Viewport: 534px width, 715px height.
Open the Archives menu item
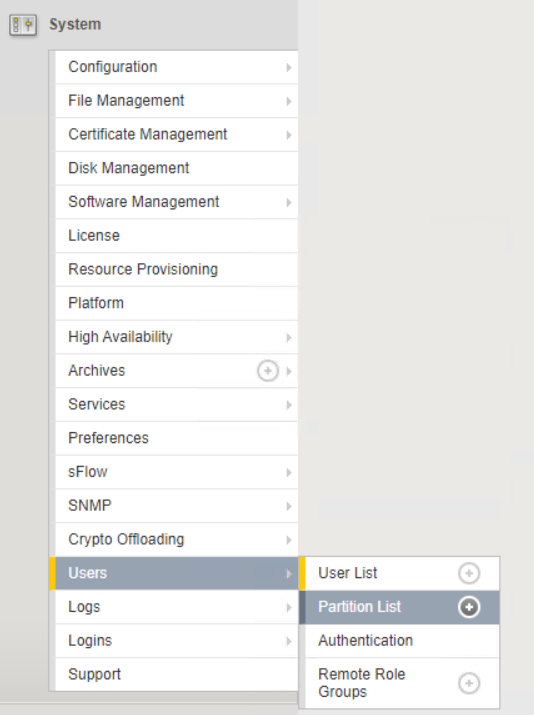pyautogui.click(x=176, y=371)
